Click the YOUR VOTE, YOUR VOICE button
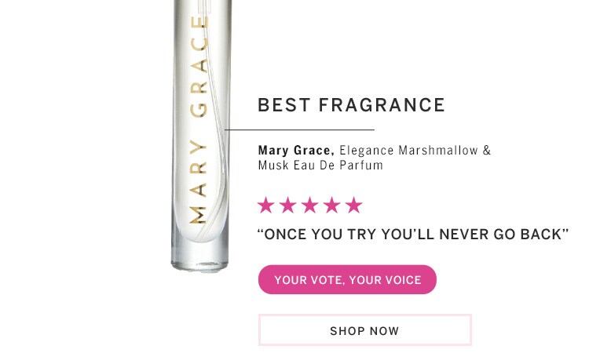The height and width of the screenshot is (364, 600). [x=347, y=279]
